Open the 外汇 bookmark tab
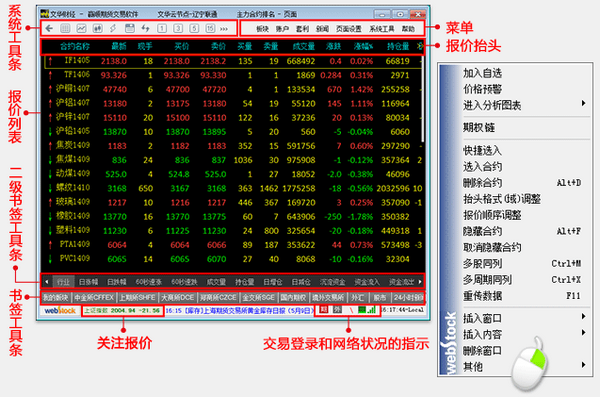This screenshot has height=397, width=600. [x=357, y=297]
